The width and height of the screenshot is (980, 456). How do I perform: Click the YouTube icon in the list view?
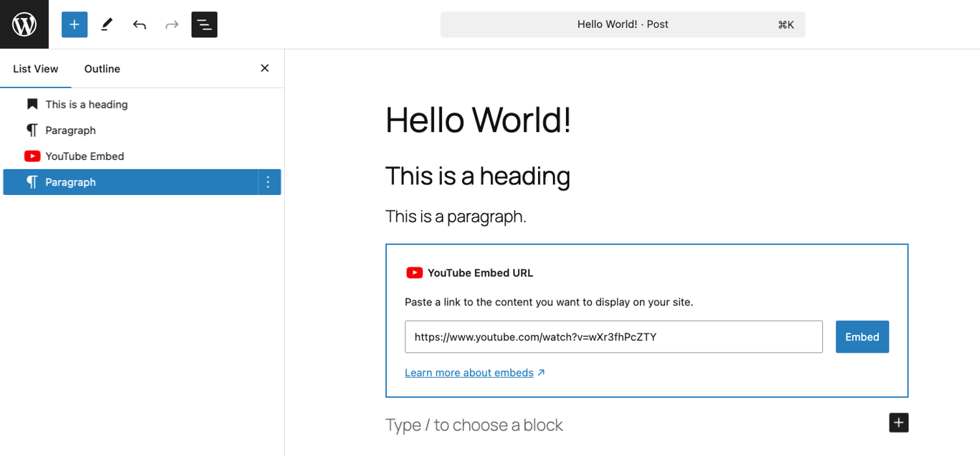point(32,156)
